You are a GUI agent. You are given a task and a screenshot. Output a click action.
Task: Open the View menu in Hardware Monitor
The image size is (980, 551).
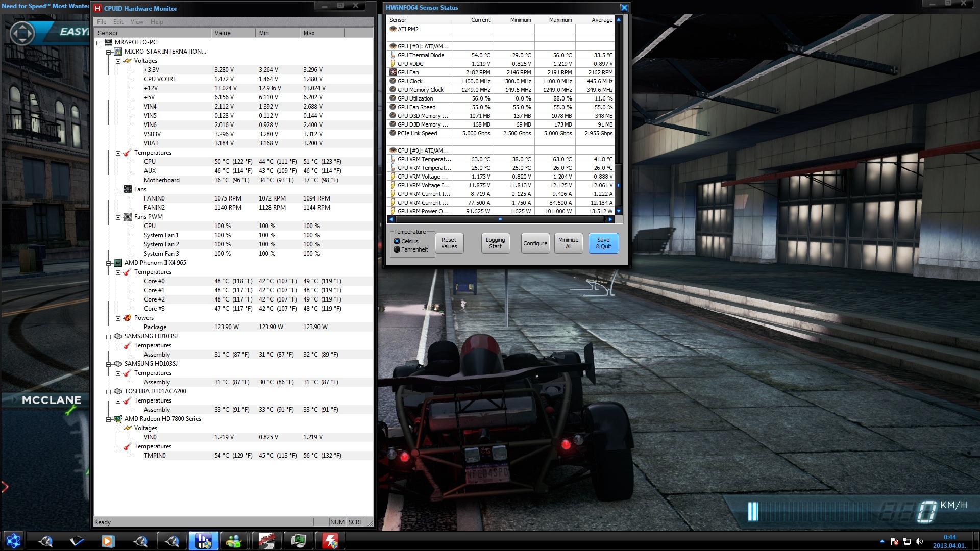[137, 22]
